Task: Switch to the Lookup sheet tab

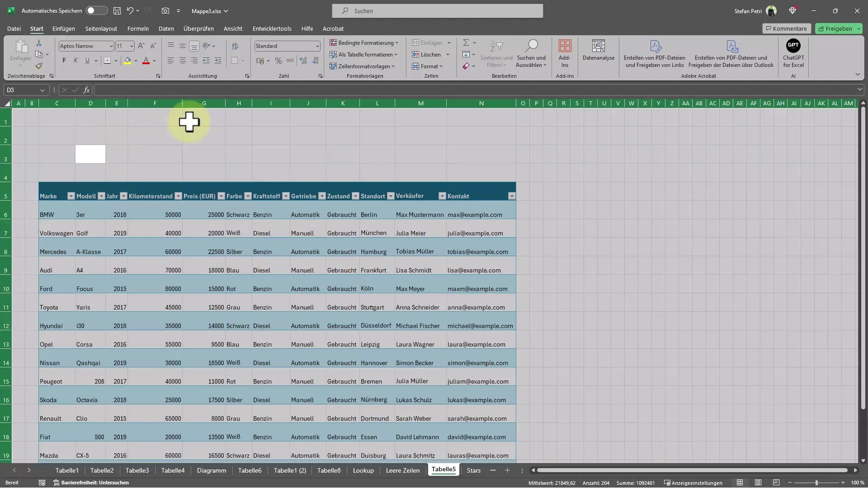Action: pos(363,470)
